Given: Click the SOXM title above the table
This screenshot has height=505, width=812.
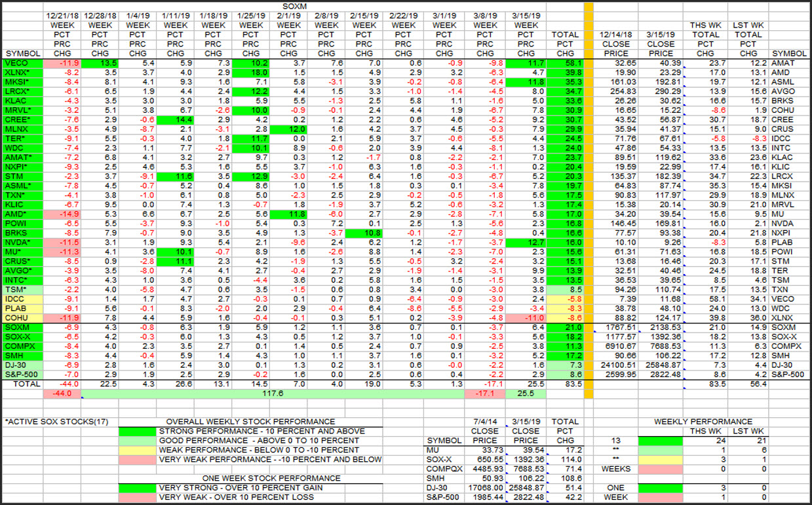Looking at the screenshot, I should [294, 6].
